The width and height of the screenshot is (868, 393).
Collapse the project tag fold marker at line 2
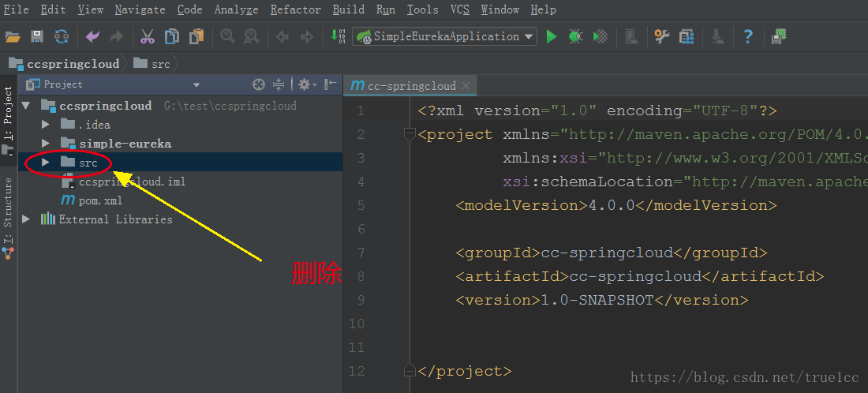click(410, 134)
